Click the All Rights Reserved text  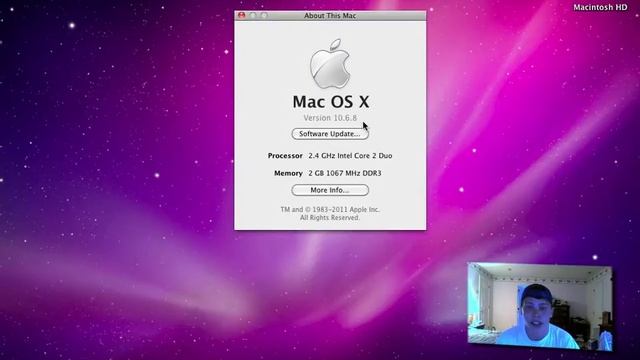pos(330,218)
